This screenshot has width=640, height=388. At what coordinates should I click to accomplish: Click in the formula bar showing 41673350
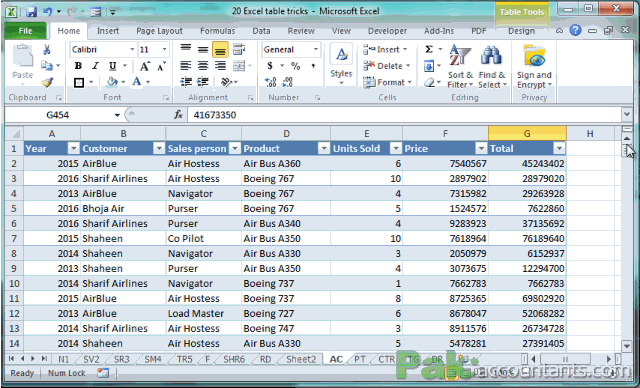pyautogui.click(x=404, y=115)
